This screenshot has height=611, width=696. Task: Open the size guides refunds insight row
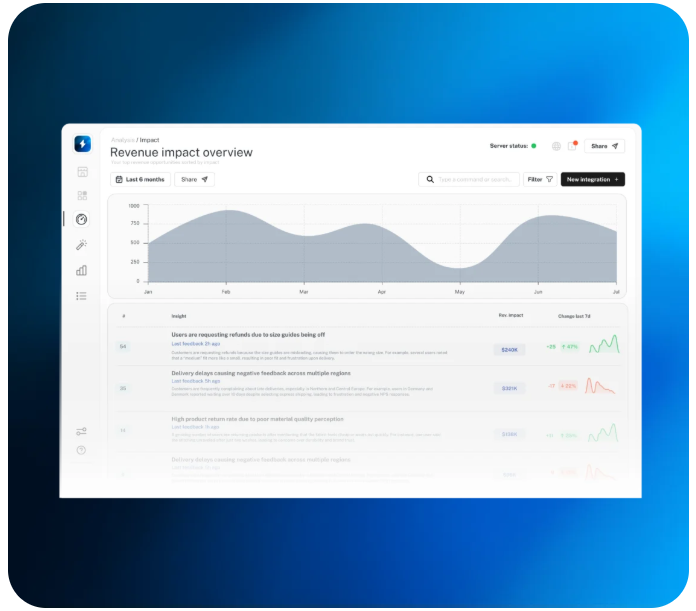click(248, 335)
